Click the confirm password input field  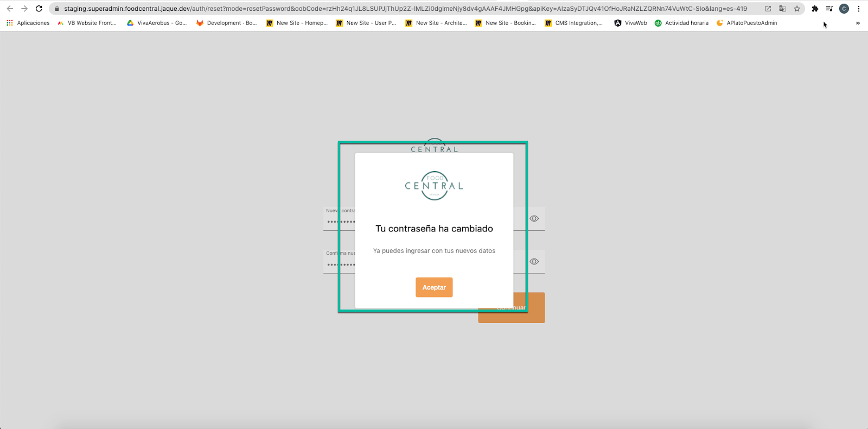434,261
